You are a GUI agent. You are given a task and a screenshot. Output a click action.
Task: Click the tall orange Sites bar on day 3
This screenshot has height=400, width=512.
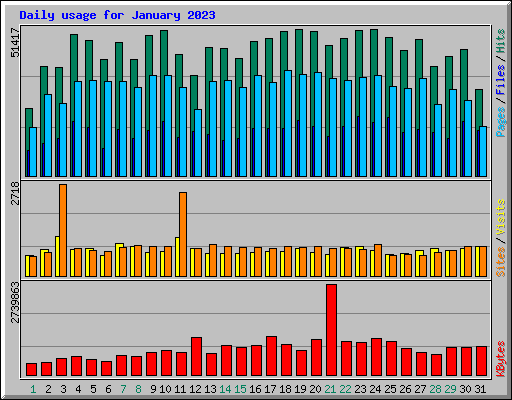pyautogui.click(x=63, y=230)
